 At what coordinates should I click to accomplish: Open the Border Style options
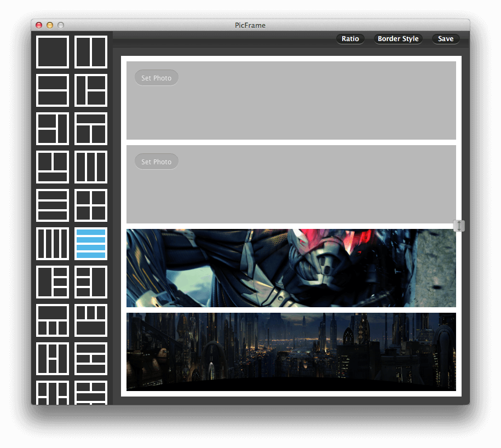coord(398,39)
